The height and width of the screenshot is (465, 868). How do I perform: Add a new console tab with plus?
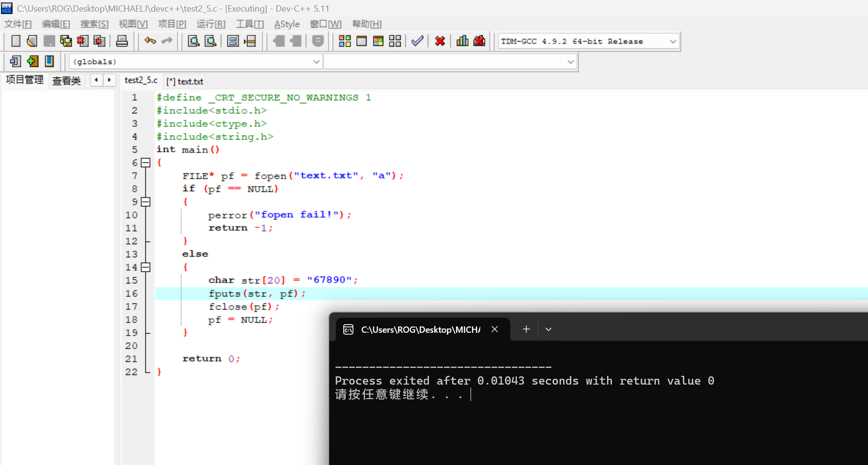click(526, 329)
